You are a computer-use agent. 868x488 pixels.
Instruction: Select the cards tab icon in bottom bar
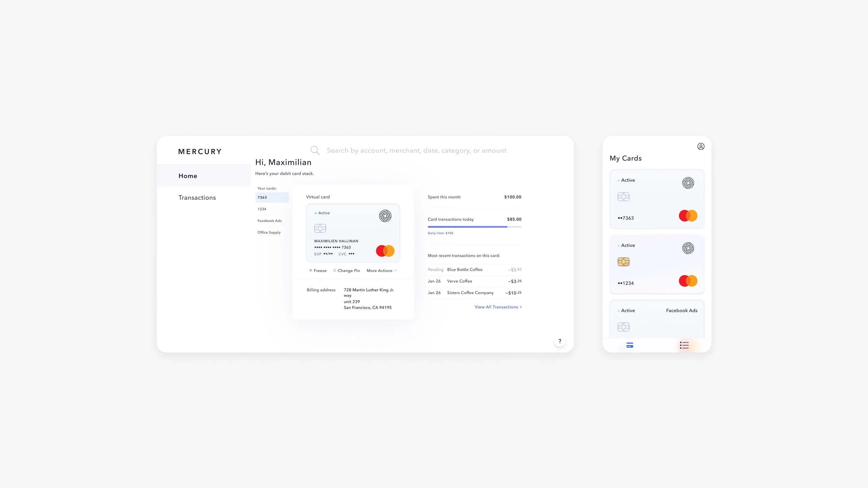[x=629, y=345]
